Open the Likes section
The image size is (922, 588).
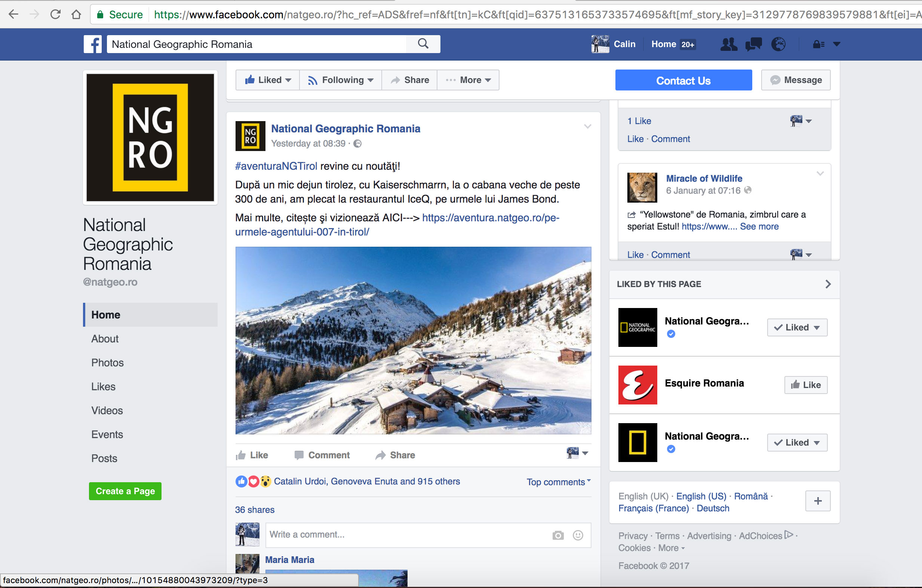click(x=104, y=387)
